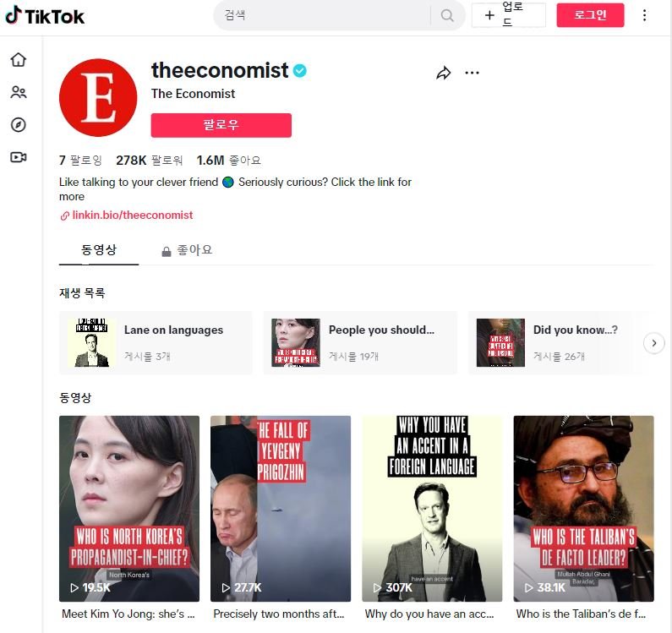Expand playlists with the right chevron arrow

point(653,343)
